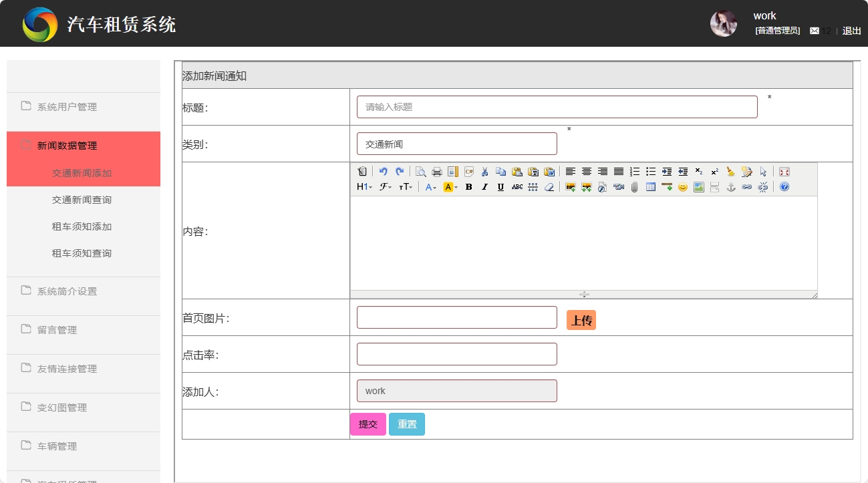Open the 交通新闻 category combo box
Viewport: 868px width, 483px height.
pyautogui.click(x=456, y=143)
